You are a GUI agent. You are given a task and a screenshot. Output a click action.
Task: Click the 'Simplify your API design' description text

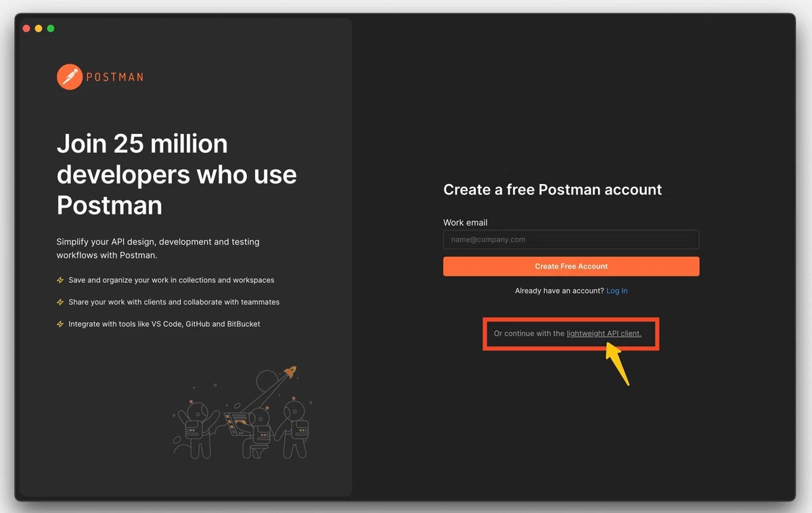tap(158, 248)
